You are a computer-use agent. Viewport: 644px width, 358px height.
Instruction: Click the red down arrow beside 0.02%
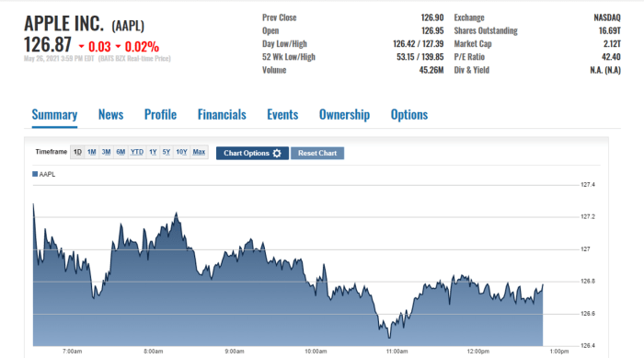(x=118, y=46)
